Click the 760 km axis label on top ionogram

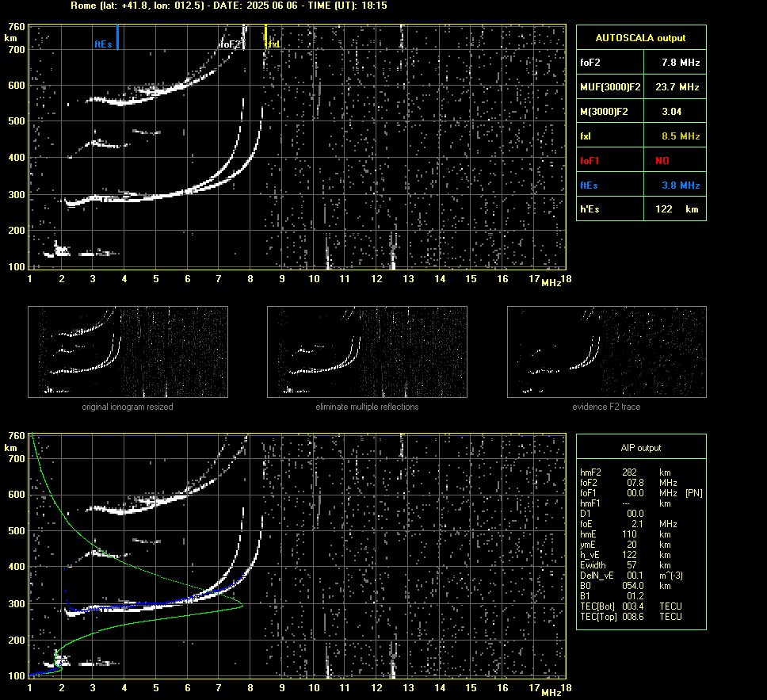(17, 26)
